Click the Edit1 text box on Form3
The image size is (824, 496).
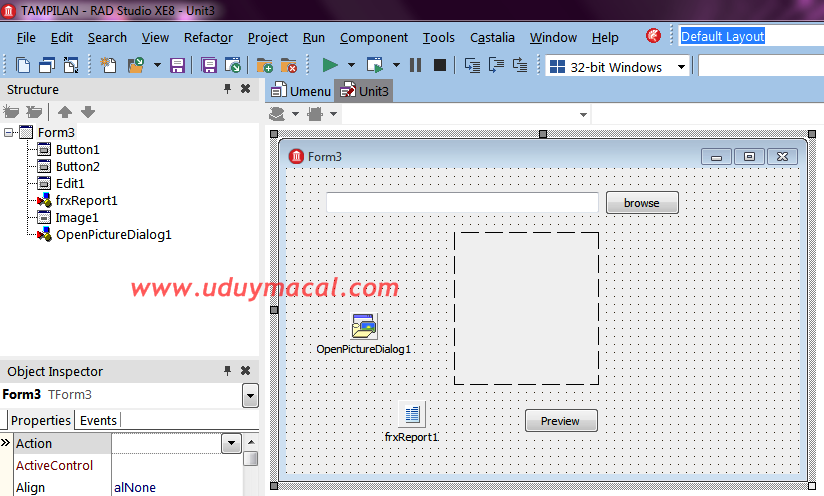point(462,203)
